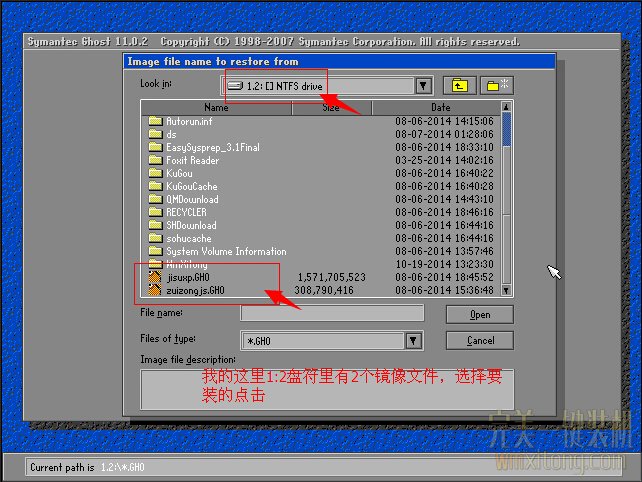Open the EasySysprep_3.1Final folder
This screenshot has height=482, width=642.
click(x=212, y=147)
